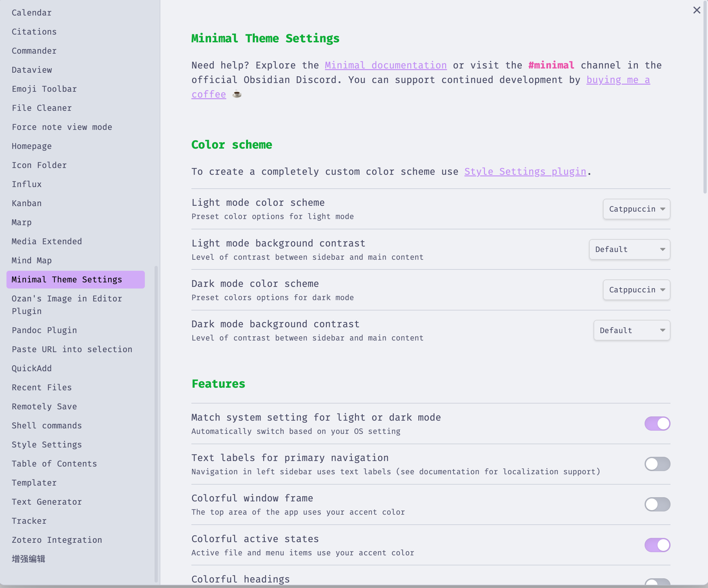Open Zotero Integration settings
The image size is (708, 588).
(x=57, y=540)
